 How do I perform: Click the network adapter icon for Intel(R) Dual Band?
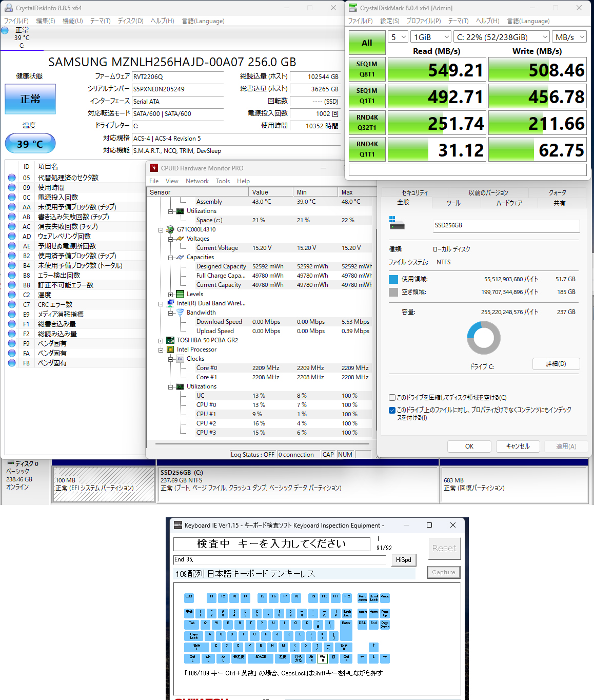click(x=170, y=303)
